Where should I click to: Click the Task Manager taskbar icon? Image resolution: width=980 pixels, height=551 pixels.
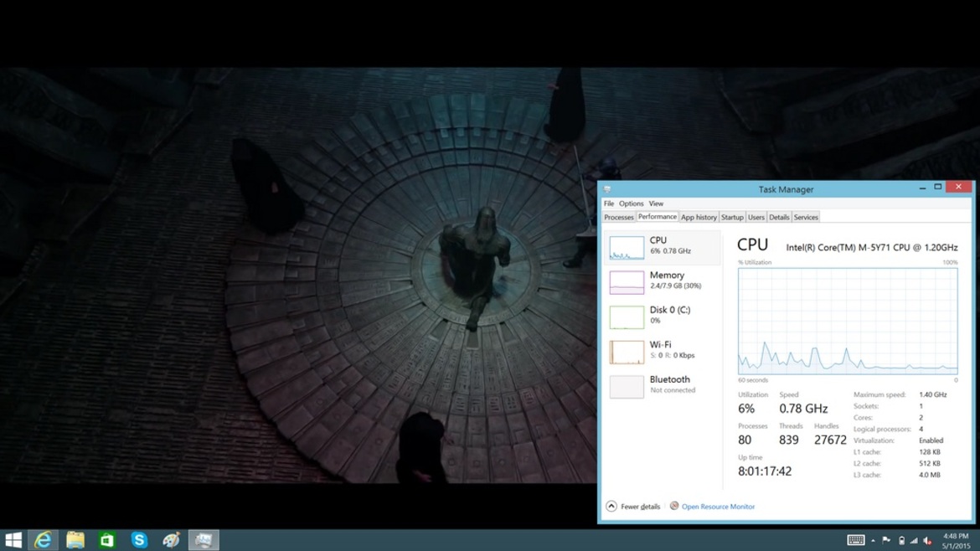point(204,540)
